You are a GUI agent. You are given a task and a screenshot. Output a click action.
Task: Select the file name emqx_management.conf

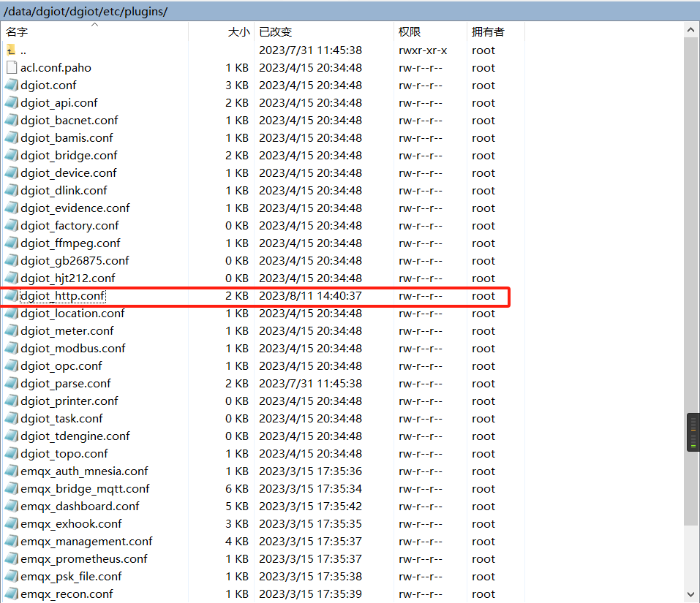coord(86,542)
